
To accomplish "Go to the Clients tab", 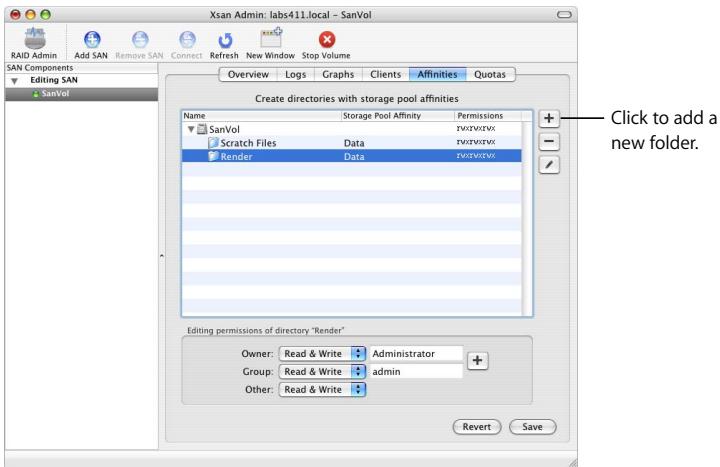I will [x=386, y=74].
